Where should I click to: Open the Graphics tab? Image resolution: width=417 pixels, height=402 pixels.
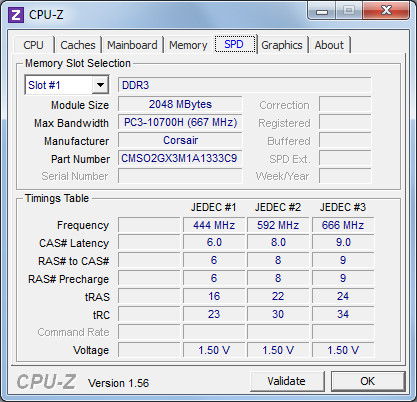point(282,45)
